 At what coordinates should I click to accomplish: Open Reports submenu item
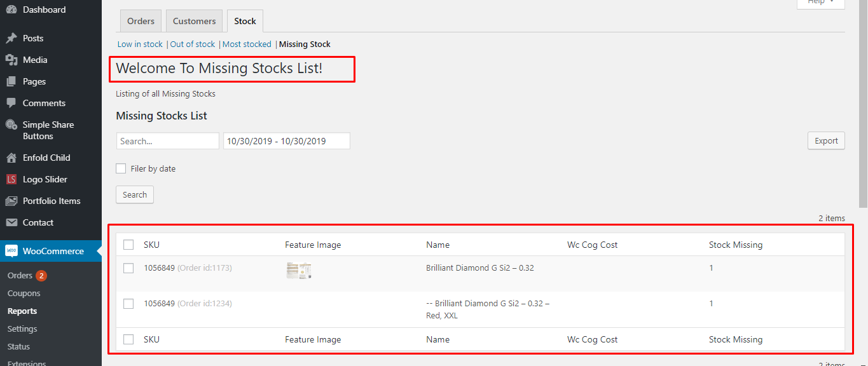22,311
